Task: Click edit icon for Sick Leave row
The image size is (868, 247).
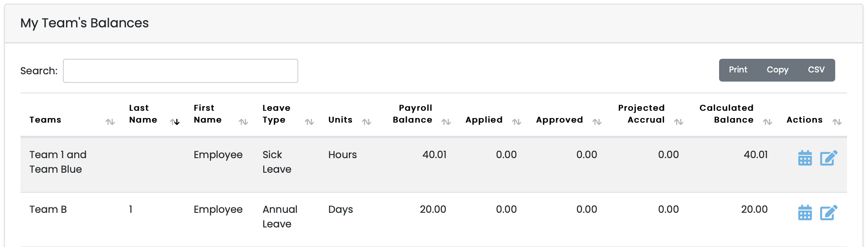Action: (828, 158)
